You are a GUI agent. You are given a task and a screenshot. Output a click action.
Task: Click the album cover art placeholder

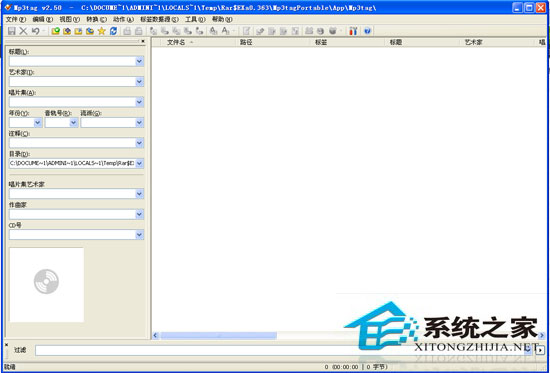coord(46,285)
